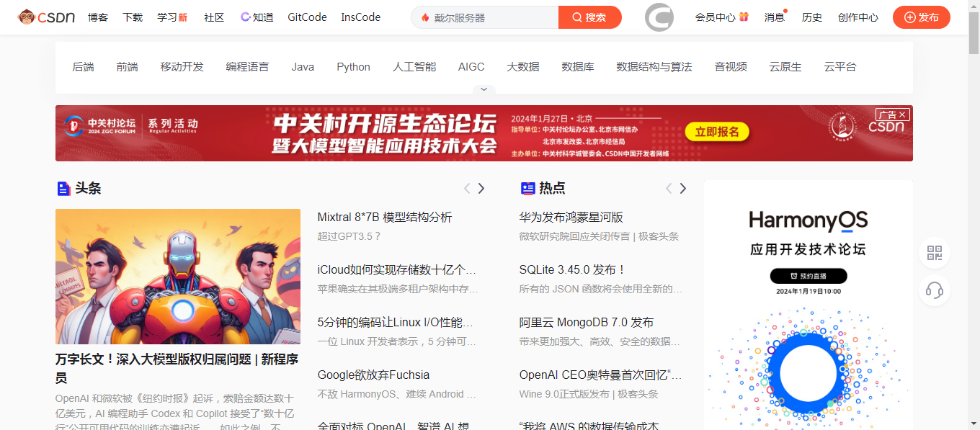
Task: Select the 数据库 category tab
Action: pyautogui.click(x=578, y=67)
